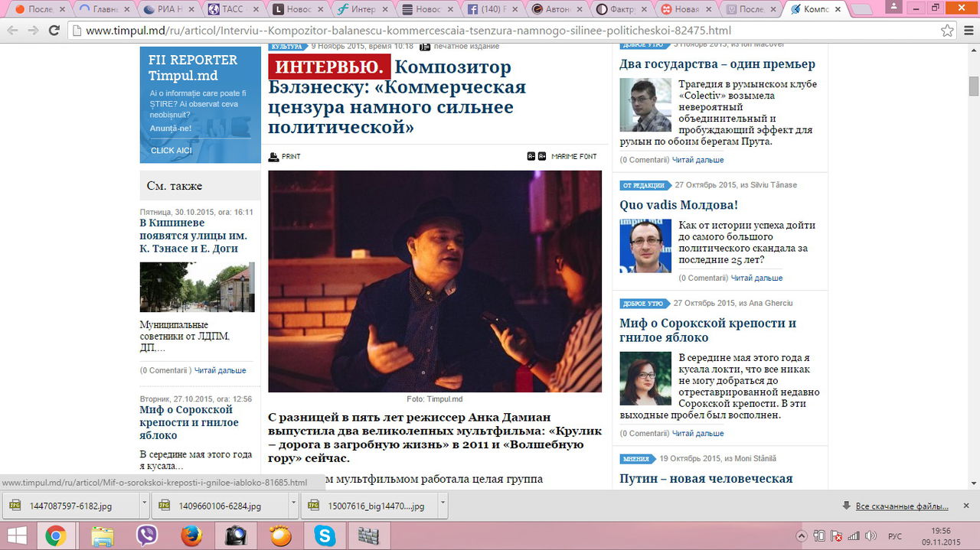Go back with the browser back arrow
Viewport: 980px width, 550px height.
pyautogui.click(x=11, y=31)
